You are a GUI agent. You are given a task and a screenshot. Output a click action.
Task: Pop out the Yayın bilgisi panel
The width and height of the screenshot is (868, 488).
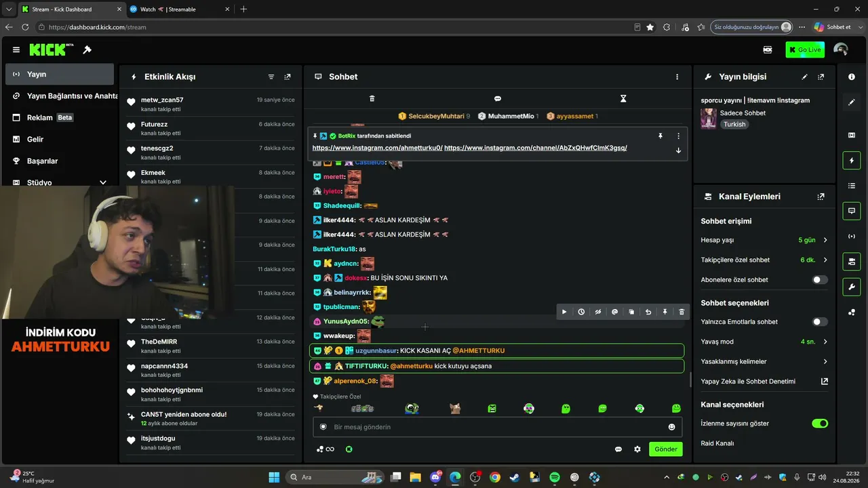click(x=821, y=77)
